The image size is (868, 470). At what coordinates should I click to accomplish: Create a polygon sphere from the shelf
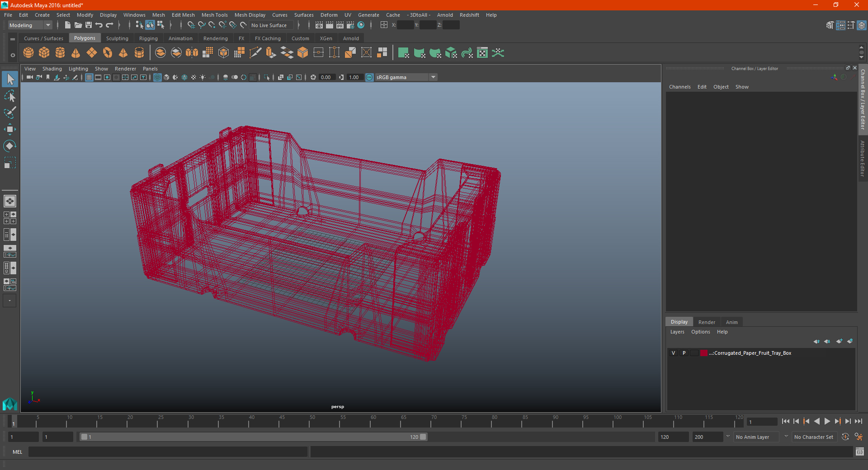pyautogui.click(x=28, y=53)
